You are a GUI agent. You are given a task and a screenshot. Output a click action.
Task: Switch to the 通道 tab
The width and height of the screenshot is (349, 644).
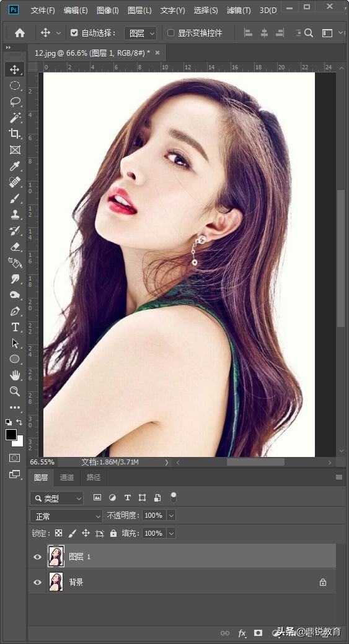point(67,477)
